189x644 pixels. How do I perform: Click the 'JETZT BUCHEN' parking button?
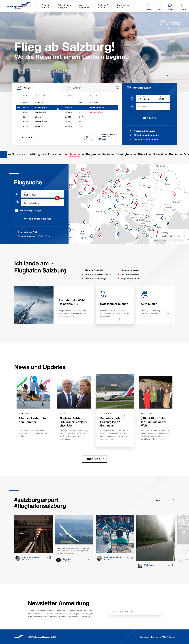[149, 118]
